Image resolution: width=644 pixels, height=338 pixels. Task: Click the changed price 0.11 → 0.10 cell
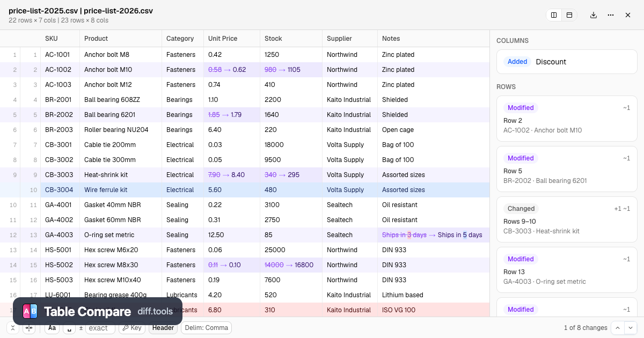(x=232, y=265)
